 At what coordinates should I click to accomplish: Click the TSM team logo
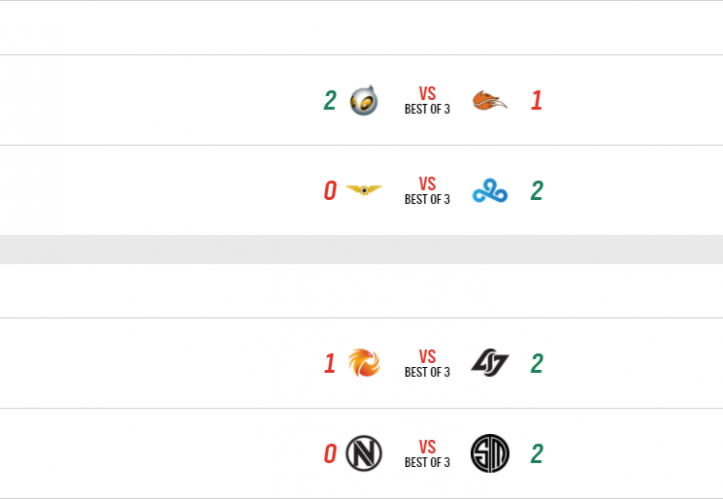(490, 453)
